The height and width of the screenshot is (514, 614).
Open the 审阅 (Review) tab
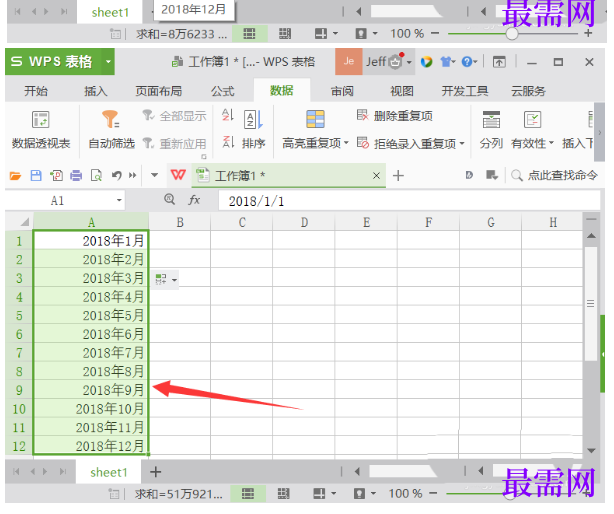(342, 91)
